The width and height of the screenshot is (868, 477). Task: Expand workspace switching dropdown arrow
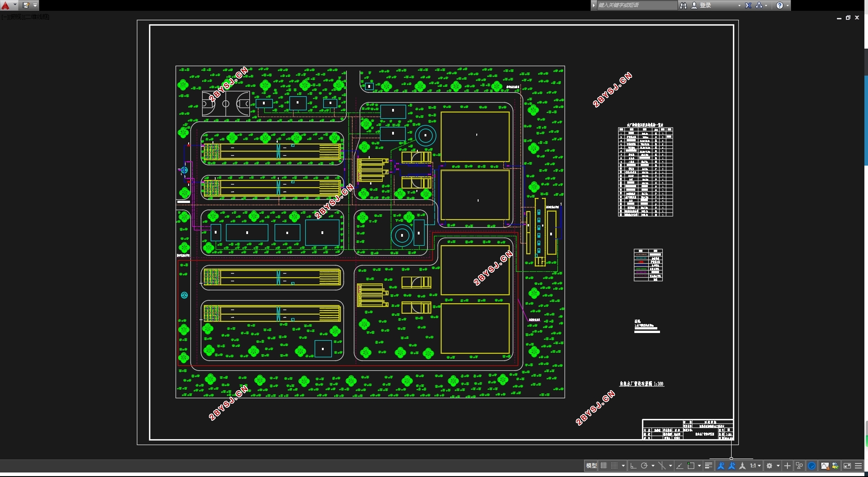(x=778, y=466)
